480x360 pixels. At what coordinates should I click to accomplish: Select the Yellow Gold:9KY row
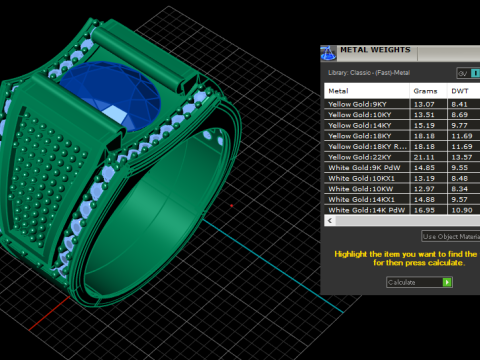(x=402, y=104)
